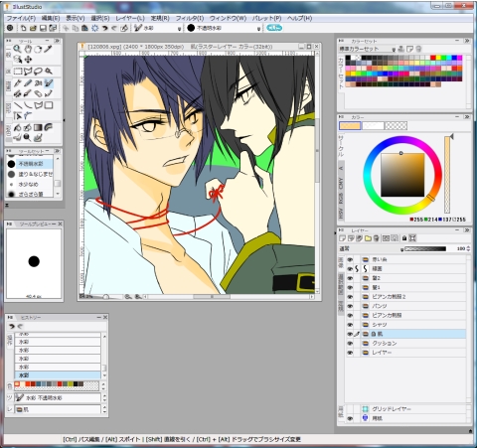This screenshot has height=448, width=477.
Task: Hide the パンツ layer
Action: pyautogui.click(x=350, y=306)
